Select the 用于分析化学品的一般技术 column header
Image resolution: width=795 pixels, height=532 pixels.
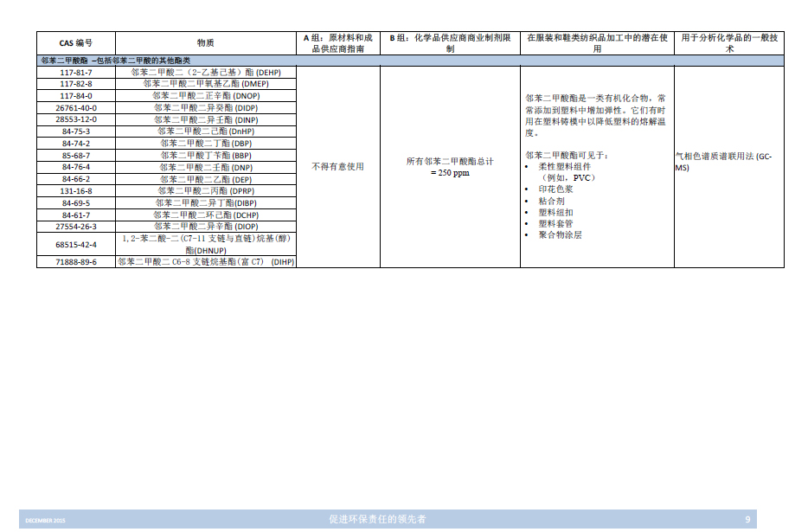729,43
